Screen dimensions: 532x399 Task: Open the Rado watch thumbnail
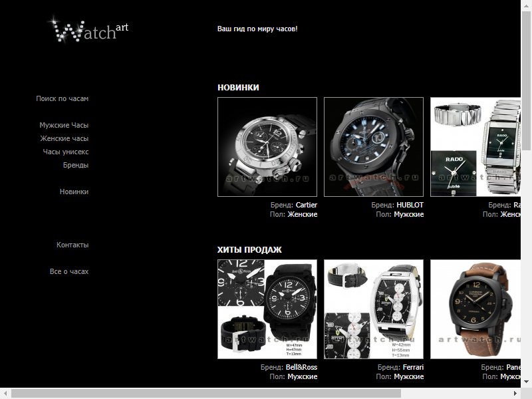[475, 147]
